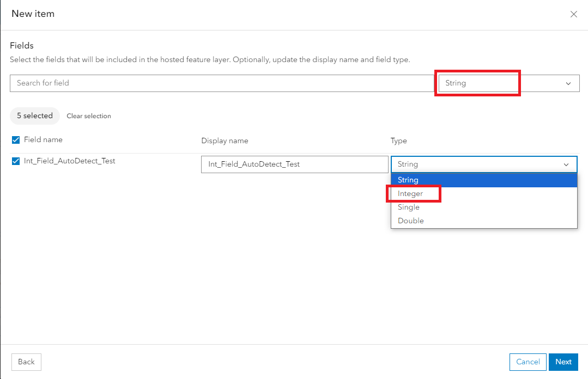Select Integer from the Type list
The height and width of the screenshot is (379, 588).
click(410, 194)
